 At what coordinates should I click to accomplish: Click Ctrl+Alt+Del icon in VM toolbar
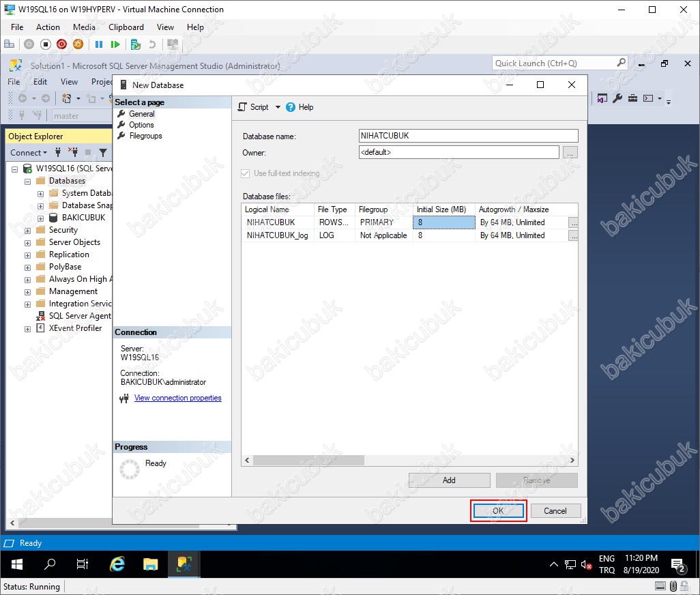[9, 44]
